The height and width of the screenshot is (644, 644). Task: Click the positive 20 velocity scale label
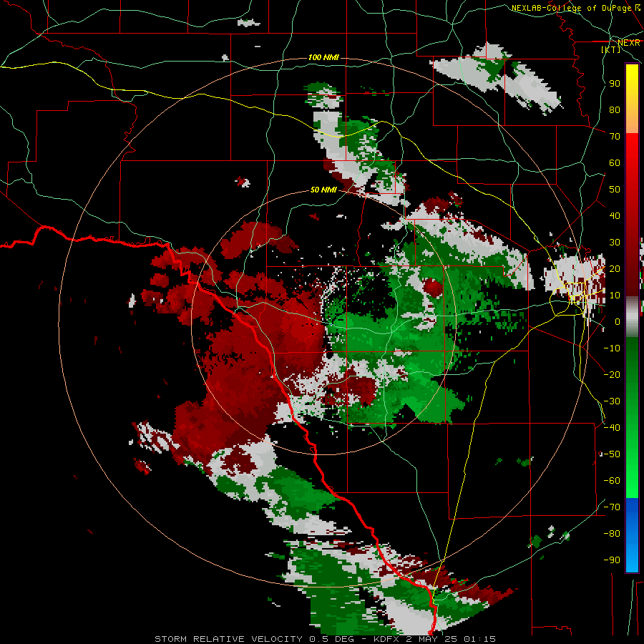click(615, 269)
